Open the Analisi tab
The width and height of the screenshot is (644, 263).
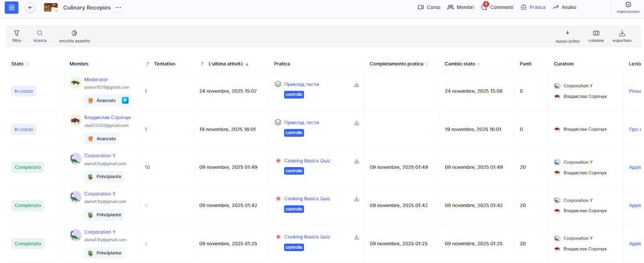tap(564, 7)
